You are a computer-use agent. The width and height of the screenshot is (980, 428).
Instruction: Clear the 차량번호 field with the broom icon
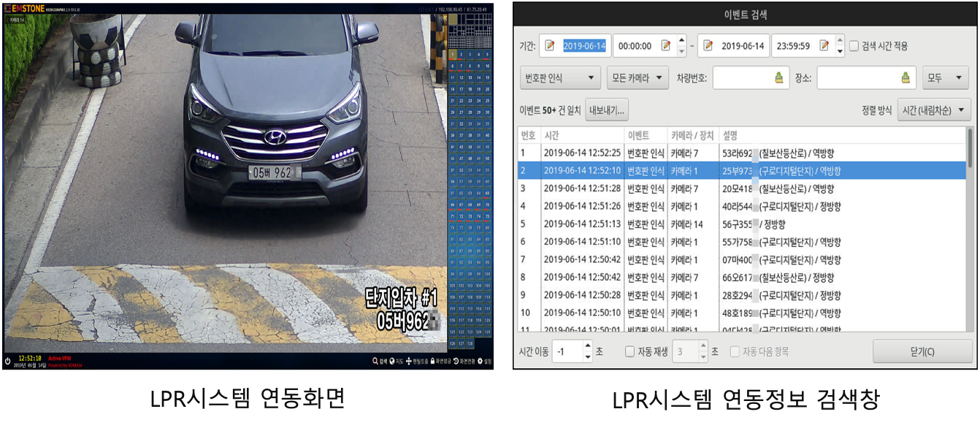[x=778, y=77]
